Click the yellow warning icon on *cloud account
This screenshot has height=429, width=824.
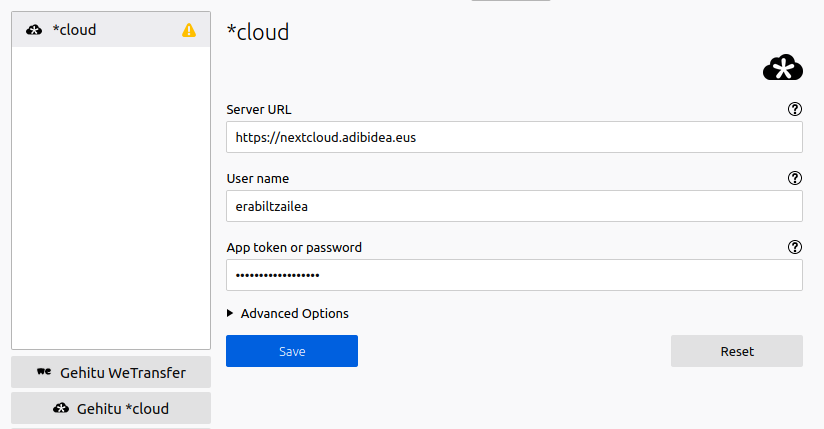point(189,30)
